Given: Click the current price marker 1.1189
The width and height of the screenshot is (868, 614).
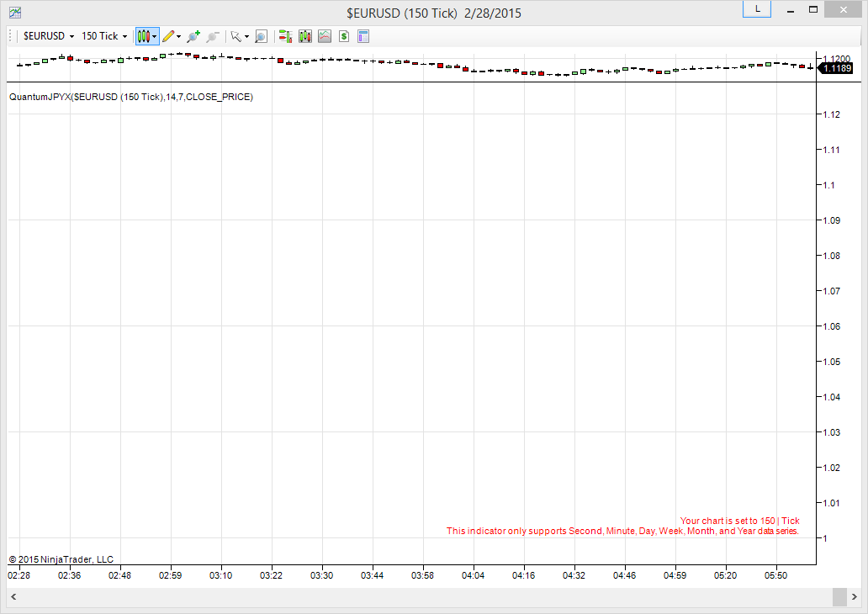Looking at the screenshot, I should (x=835, y=68).
